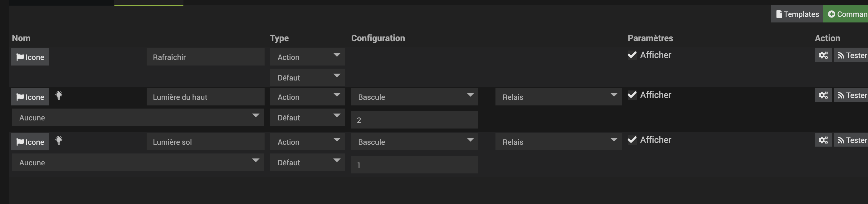Toggle Afficher checkbox for Lumière sol
The image size is (868, 204).
click(x=632, y=140)
